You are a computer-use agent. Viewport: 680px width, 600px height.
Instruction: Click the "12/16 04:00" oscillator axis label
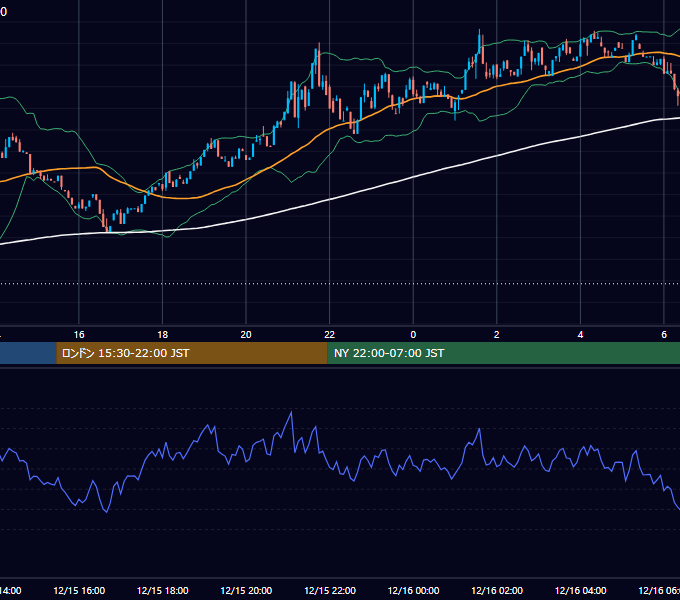[581, 590]
